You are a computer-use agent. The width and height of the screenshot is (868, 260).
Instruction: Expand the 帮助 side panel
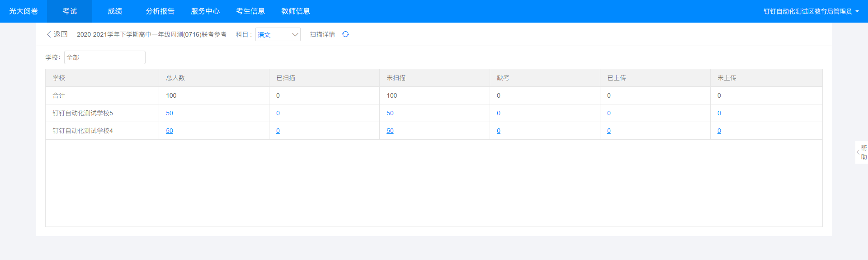pos(861,152)
